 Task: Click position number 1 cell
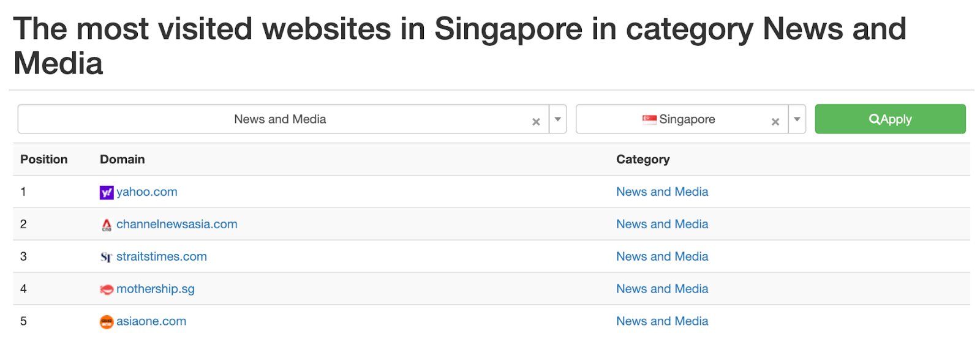[23, 192]
